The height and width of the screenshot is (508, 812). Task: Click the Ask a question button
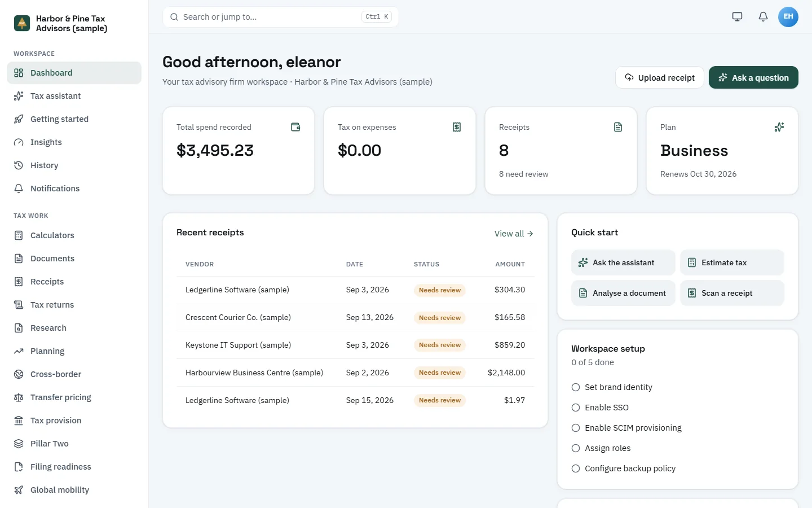753,77
